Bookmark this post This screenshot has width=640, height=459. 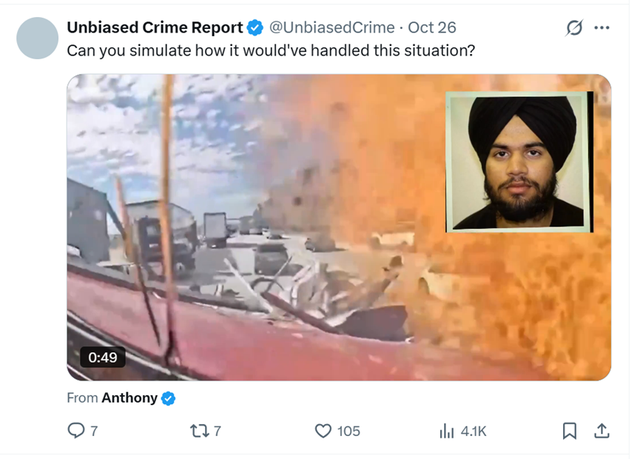click(x=569, y=431)
